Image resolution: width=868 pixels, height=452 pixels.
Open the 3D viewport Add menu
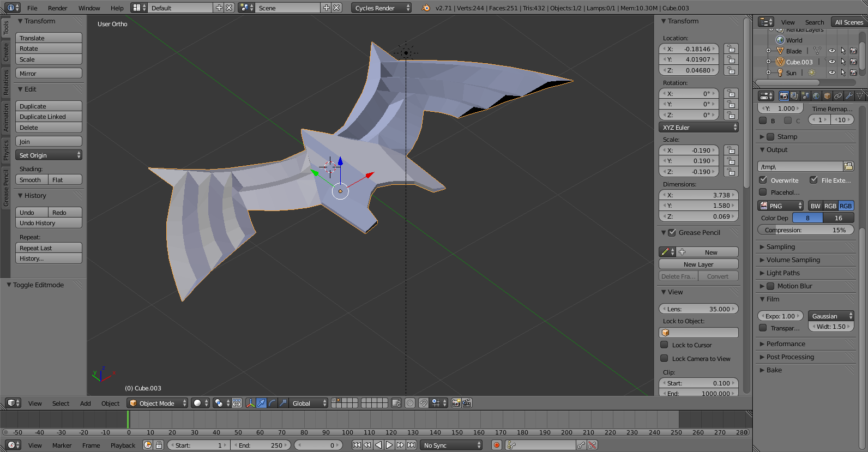[x=85, y=403]
